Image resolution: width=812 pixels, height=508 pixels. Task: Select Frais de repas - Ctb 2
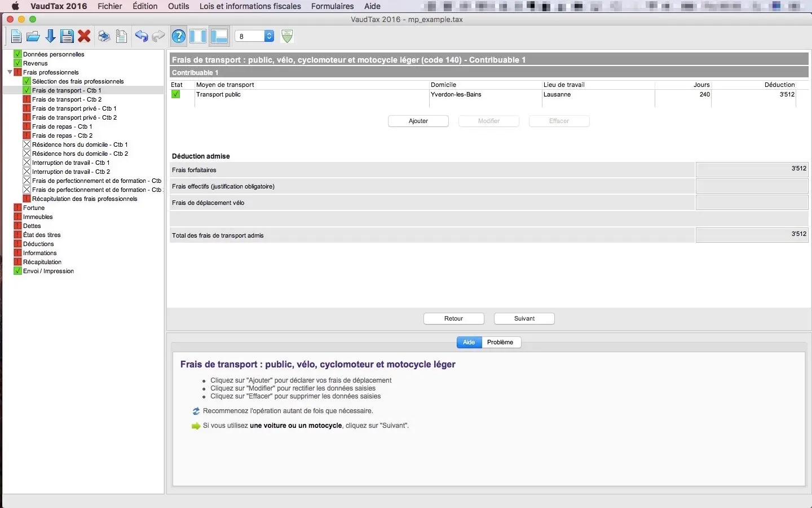tap(62, 135)
